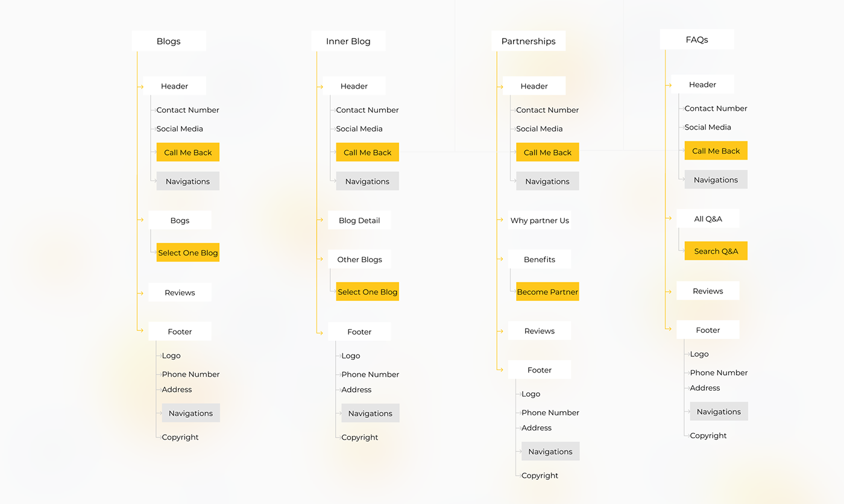Viewport: 844px width, 504px height.
Task: Select the Inner Blog title node
Action: point(348,41)
